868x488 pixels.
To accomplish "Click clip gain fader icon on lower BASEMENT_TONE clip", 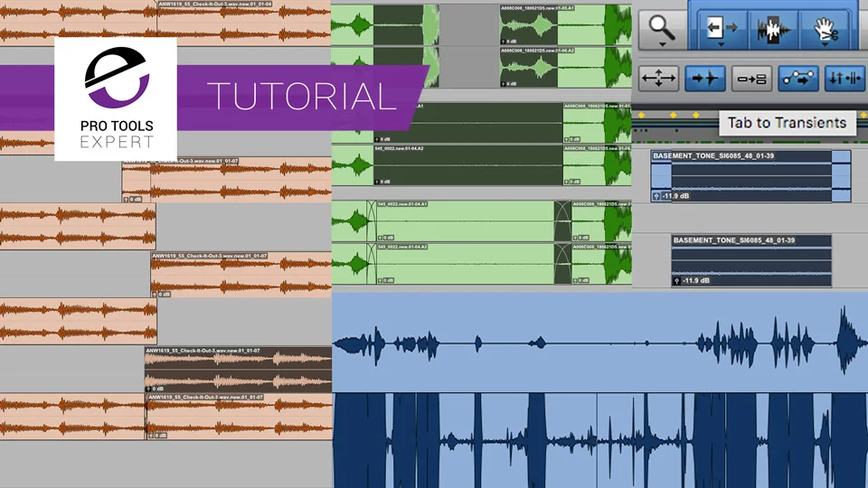I will pos(677,280).
